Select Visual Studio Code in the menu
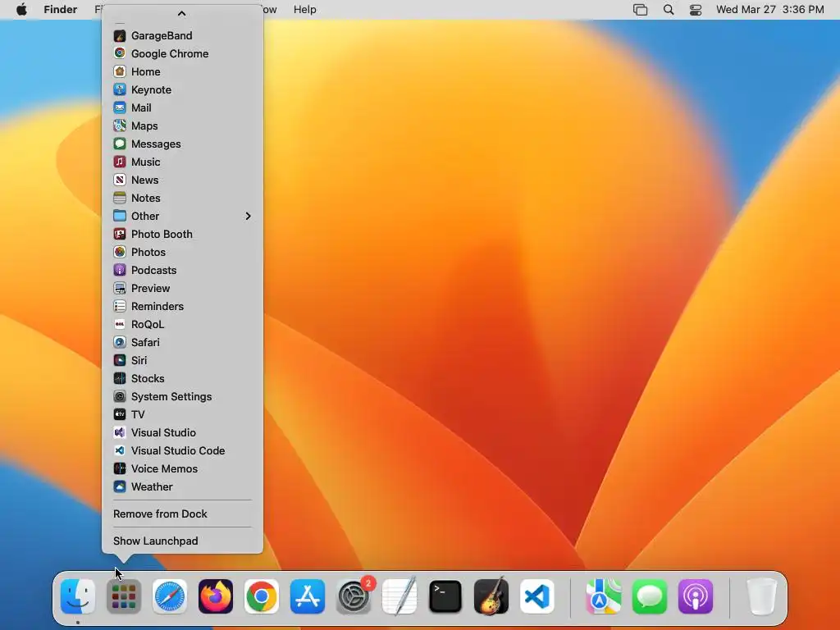This screenshot has height=630, width=840. [182, 450]
